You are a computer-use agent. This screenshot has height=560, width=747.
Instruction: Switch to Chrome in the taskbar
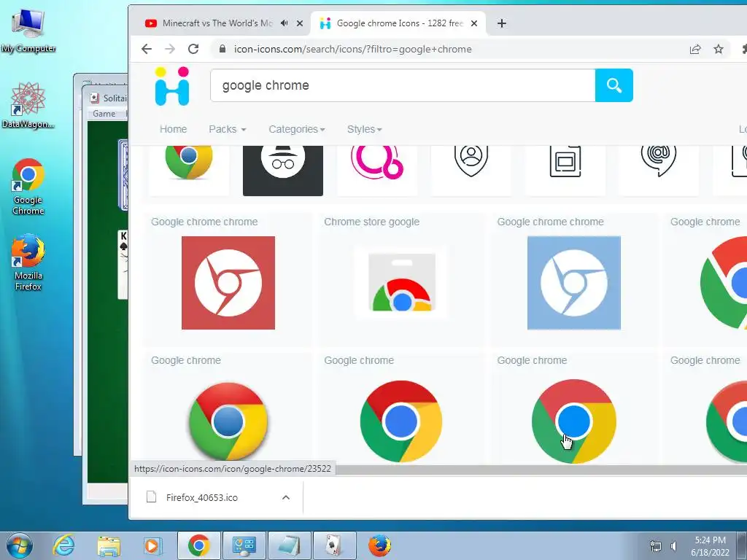pos(198,545)
